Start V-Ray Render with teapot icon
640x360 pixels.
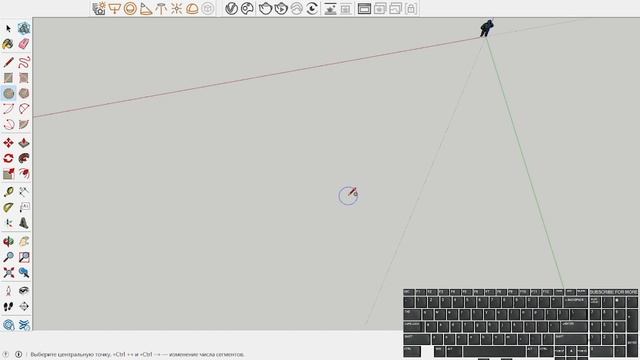click(x=265, y=8)
